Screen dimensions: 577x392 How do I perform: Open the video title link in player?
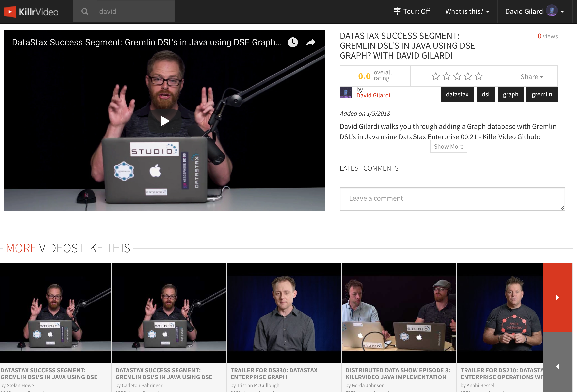point(146,42)
